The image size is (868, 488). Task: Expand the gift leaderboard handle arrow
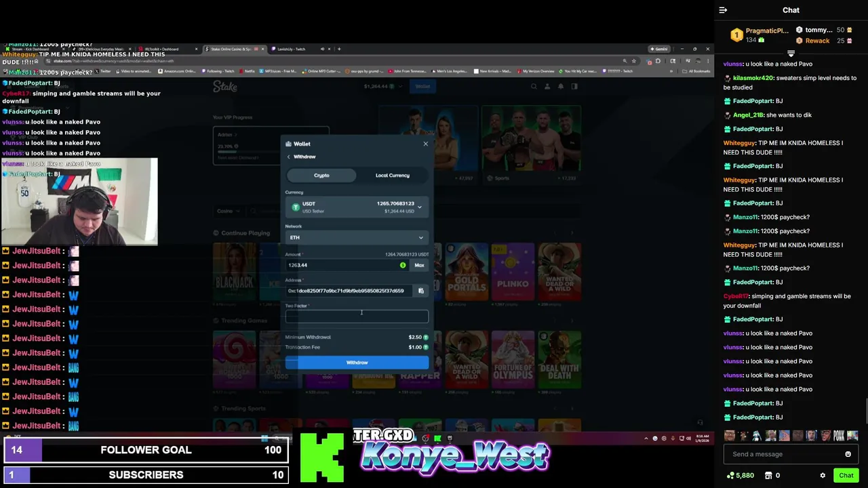click(x=791, y=53)
